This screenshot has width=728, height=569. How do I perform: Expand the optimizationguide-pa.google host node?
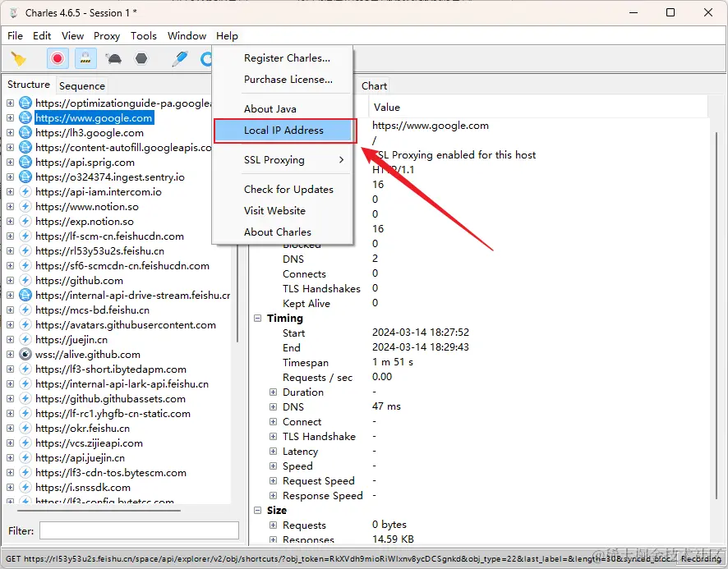pyautogui.click(x=10, y=103)
